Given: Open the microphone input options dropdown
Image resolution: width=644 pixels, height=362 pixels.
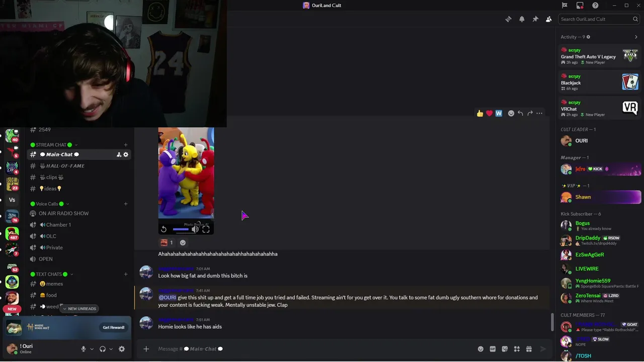Looking at the screenshot, I should point(92,349).
